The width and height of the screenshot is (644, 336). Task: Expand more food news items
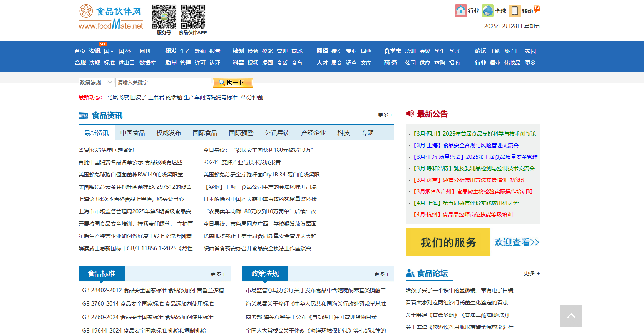(385, 115)
